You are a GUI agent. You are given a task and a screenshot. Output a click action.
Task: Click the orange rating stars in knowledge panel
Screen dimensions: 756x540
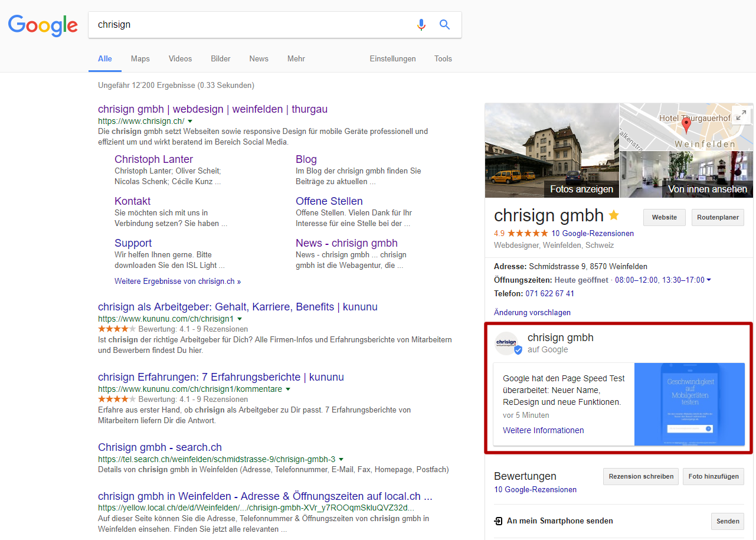click(528, 233)
